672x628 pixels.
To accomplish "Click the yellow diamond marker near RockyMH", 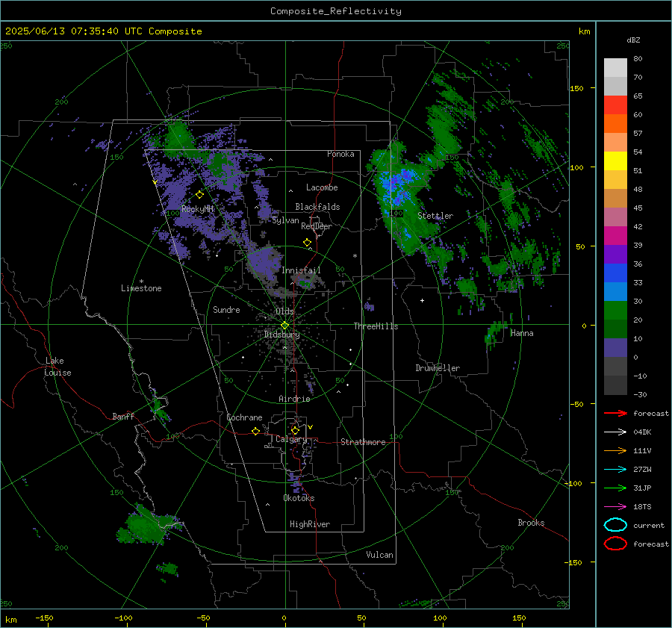I will [199, 195].
